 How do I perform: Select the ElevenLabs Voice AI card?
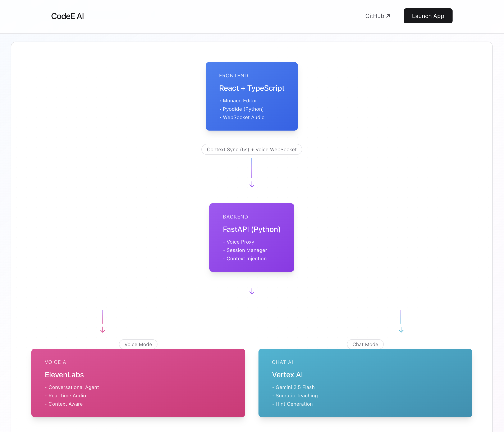click(138, 383)
